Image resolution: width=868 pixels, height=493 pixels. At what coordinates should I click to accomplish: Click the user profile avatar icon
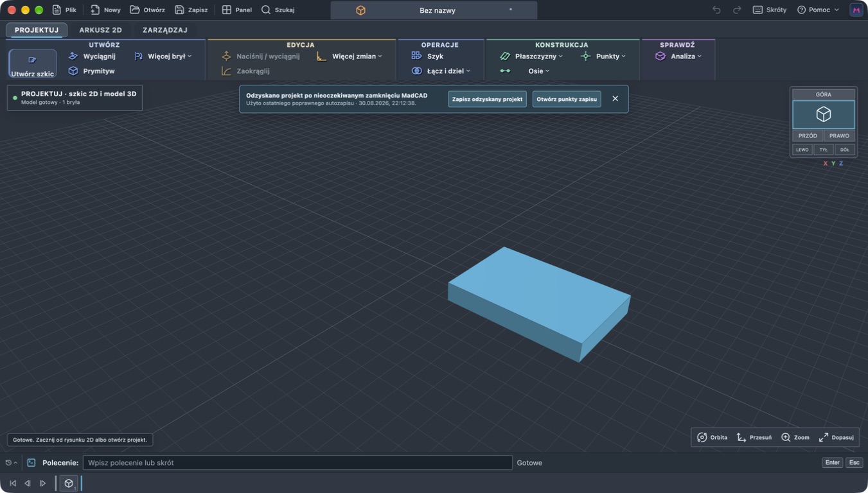click(856, 10)
